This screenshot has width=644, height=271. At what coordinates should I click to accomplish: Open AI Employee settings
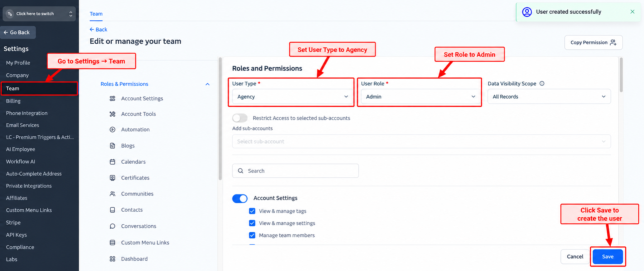20,149
